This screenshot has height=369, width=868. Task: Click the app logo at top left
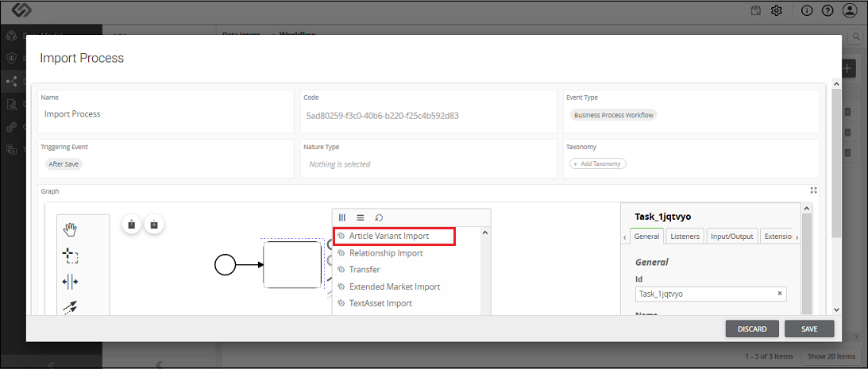coord(23,10)
